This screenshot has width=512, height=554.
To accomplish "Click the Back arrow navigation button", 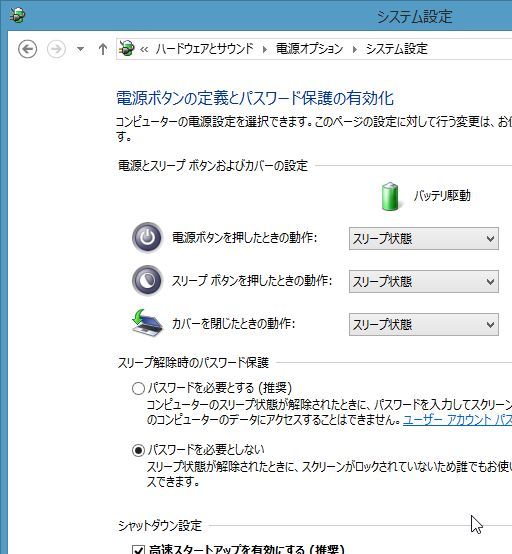I will [28, 49].
